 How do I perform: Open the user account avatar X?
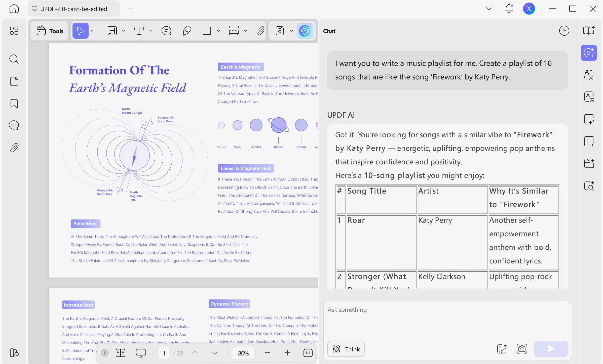tap(529, 9)
